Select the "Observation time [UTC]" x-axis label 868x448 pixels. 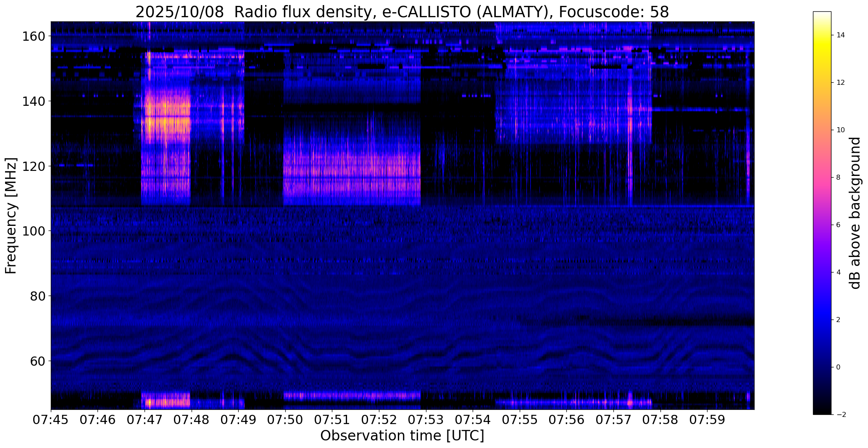[x=402, y=436]
